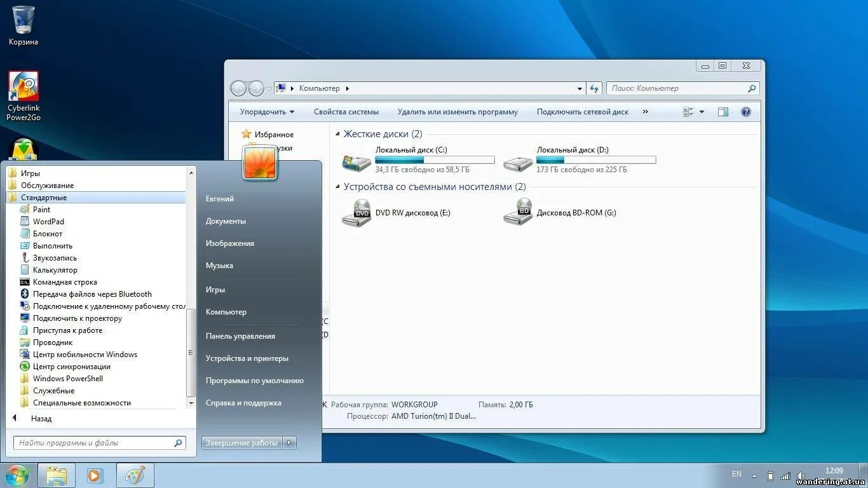Click the Завершение работы button

point(242,442)
